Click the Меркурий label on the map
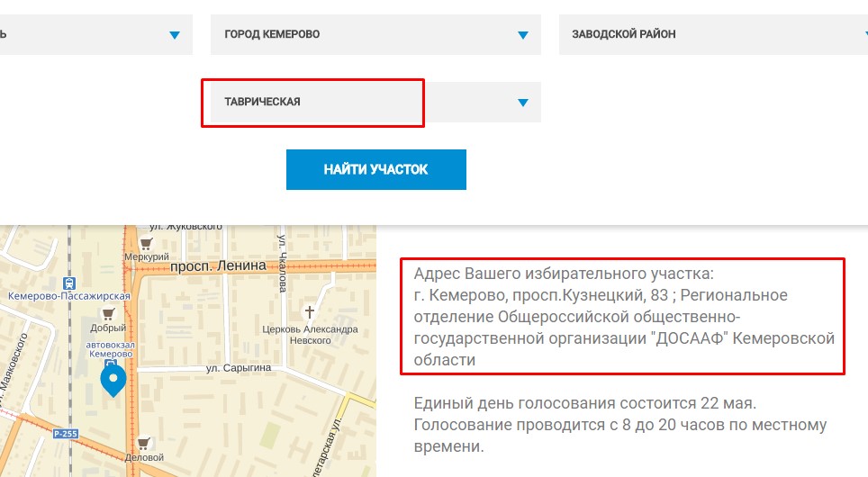 click(x=147, y=256)
